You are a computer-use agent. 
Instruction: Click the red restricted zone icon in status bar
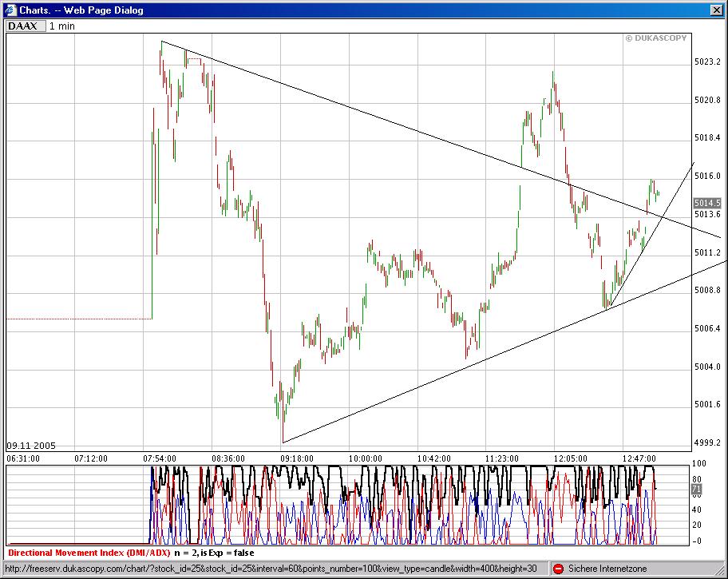point(558,569)
